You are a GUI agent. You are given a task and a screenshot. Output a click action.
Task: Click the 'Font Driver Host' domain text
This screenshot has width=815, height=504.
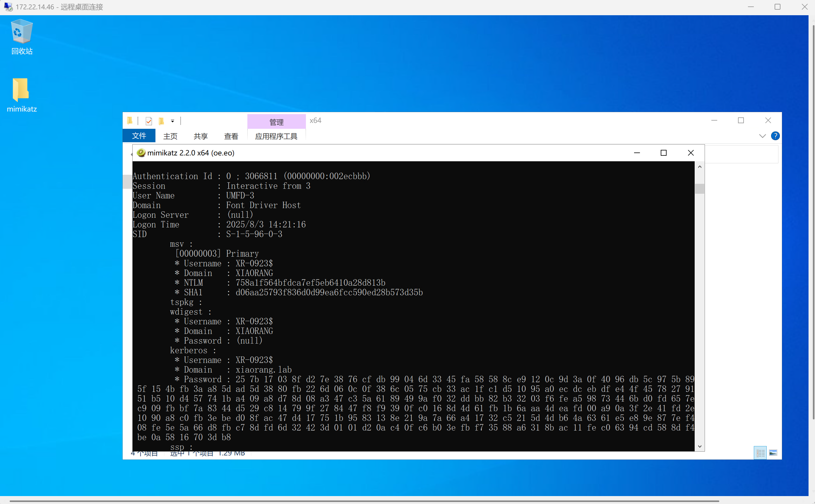point(263,205)
